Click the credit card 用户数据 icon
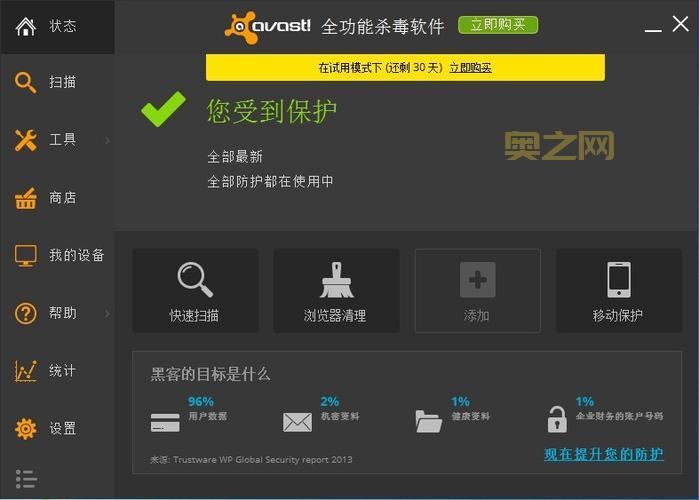The image size is (699, 500). [165, 422]
